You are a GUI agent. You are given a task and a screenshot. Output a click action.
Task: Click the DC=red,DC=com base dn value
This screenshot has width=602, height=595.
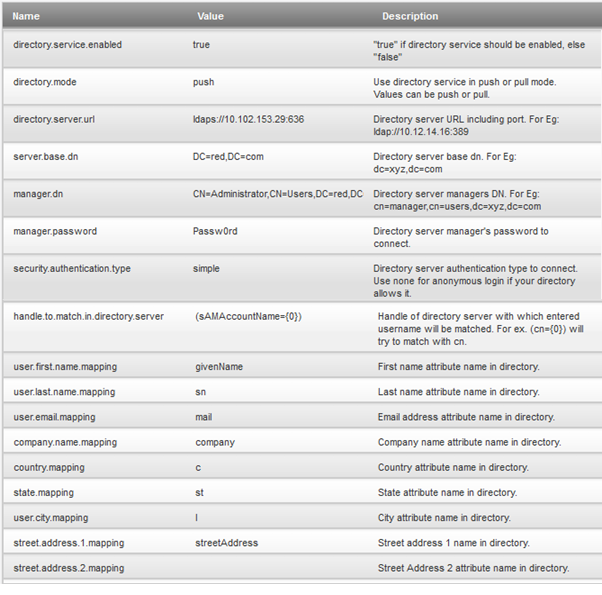[228, 157]
